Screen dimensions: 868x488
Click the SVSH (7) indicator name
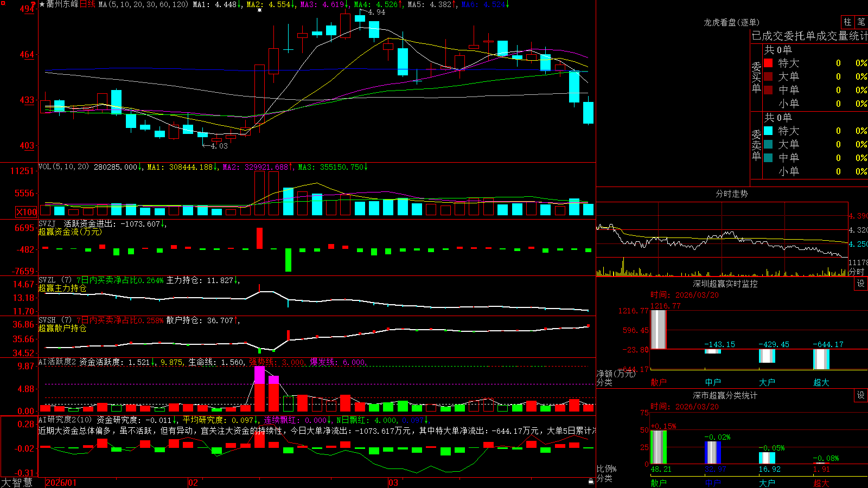coord(55,320)
